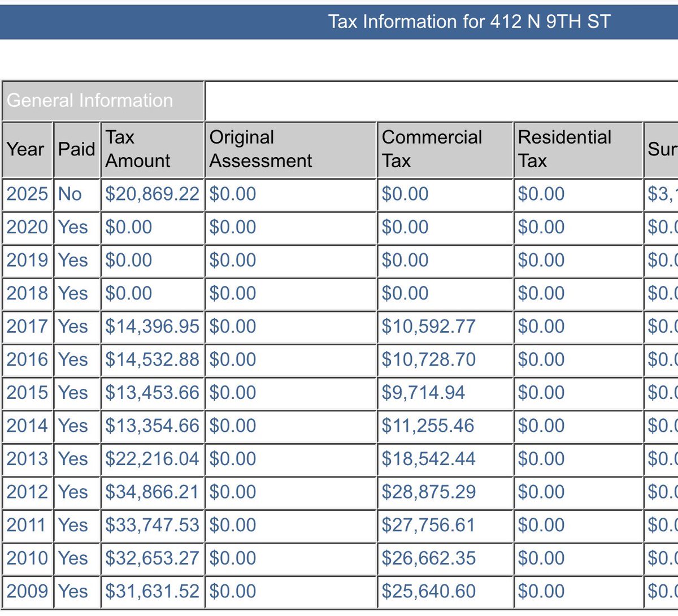This screenshot has height=616, width=678.
Task: Click year 2020 in the table
Action: [x=27, y=227]
